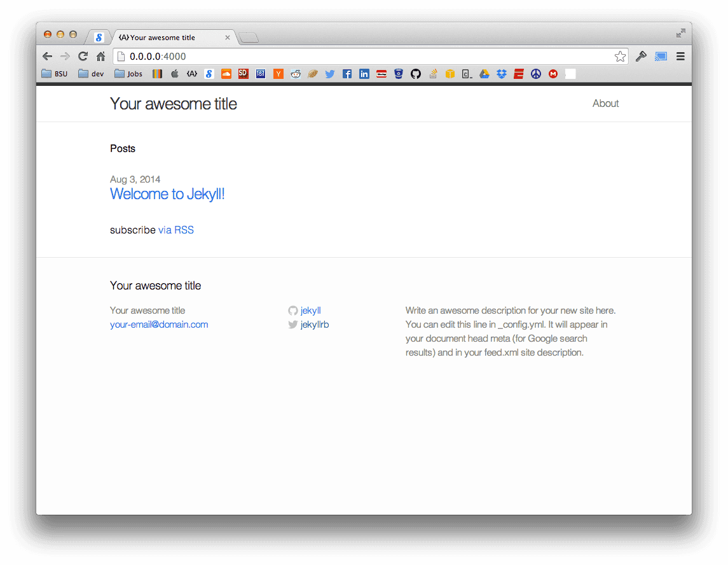Expand the Jobs bookmarks folder
728x565 pixels.
(128, 74)
